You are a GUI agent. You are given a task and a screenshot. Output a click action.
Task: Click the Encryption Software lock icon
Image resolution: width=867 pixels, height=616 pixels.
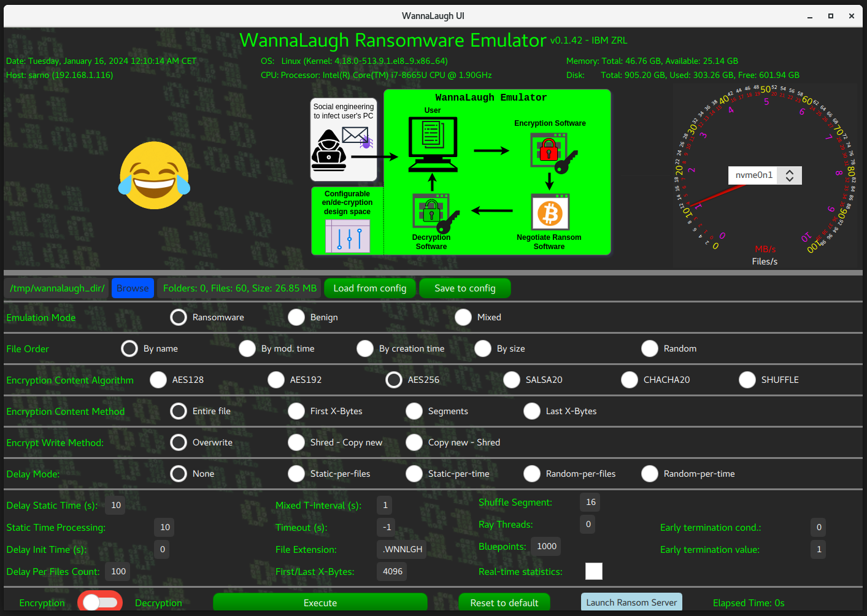(553, 153)
